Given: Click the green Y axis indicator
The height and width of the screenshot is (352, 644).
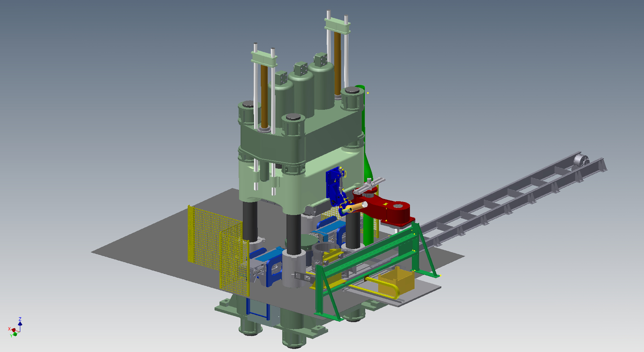Looking at the screenshot, I should coord(15,334).
